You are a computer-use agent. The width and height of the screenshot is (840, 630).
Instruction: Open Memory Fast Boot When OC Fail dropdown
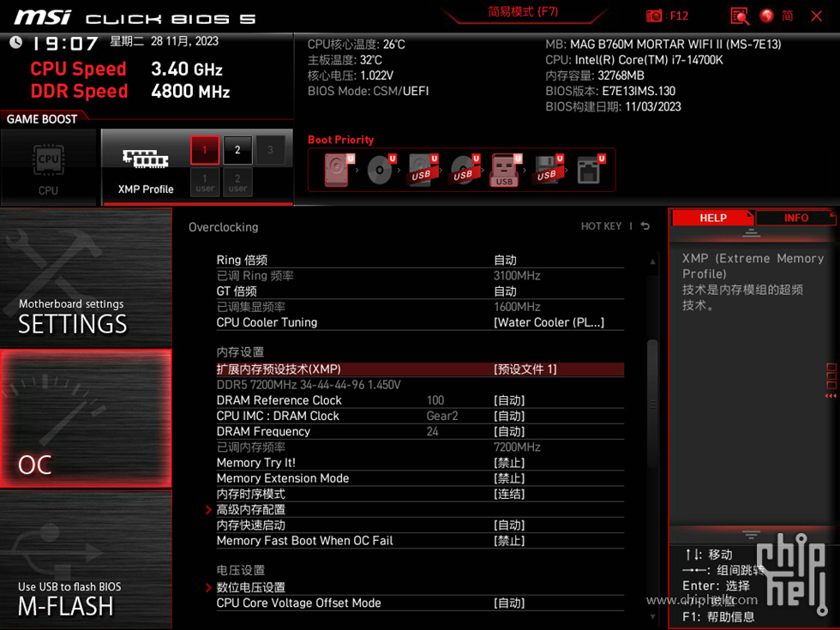tap(420, 541)
